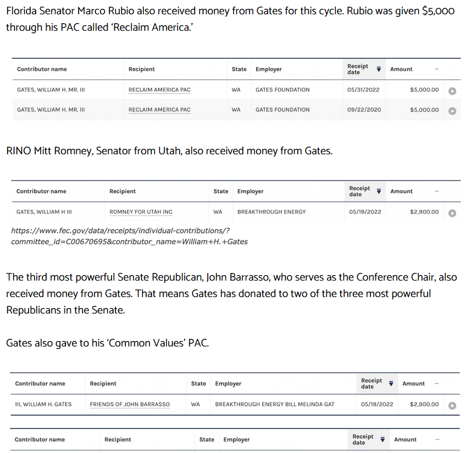Click Recipient column header in the Barrasso table
The height and width of the screenshot is (453, 476).
click(x=103, y=384)
